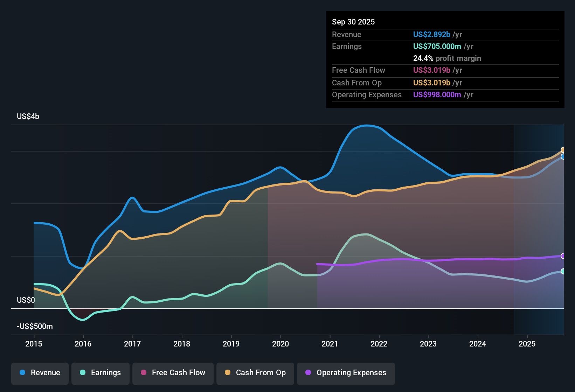Select the purple Operating Expenses legend dot

tap(308, 373)
